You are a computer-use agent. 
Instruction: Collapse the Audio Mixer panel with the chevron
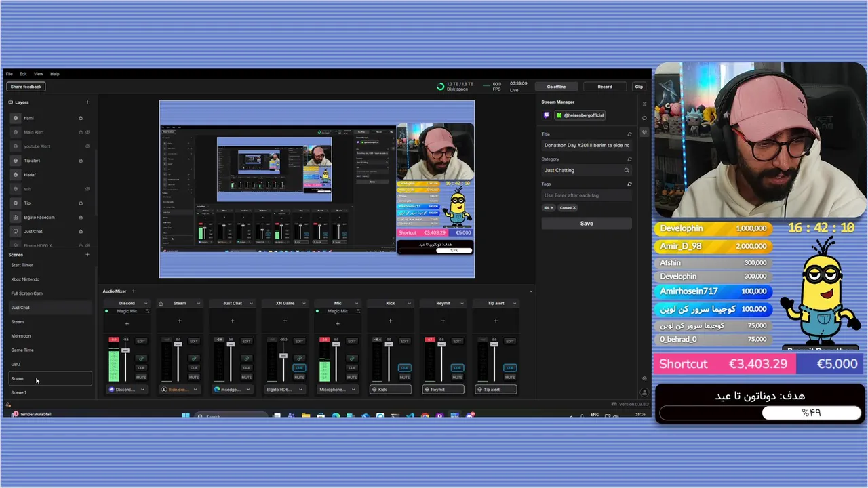point(530,291)
